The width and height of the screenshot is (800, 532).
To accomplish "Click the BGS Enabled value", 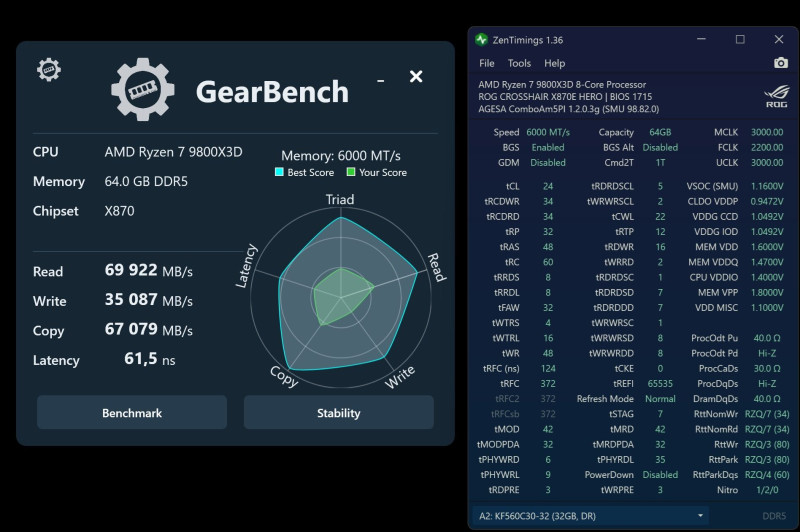I will click(x=548, y=147).
